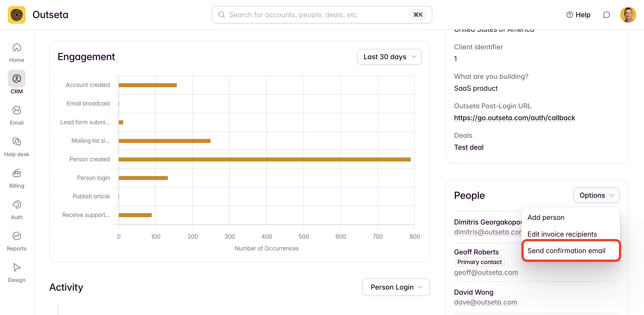Open the Test deal link
This screenshot has height=315, width=644.
tap(468, 147)
